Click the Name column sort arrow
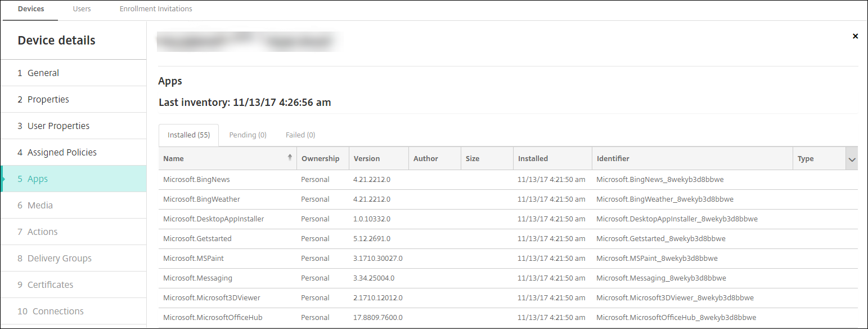This screenshot has height=329, width=868. tap(290, 158)
